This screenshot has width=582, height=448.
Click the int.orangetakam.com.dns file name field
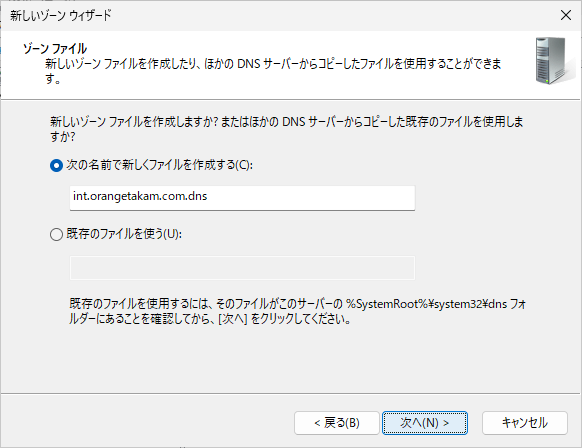click(x=242, y=198)
